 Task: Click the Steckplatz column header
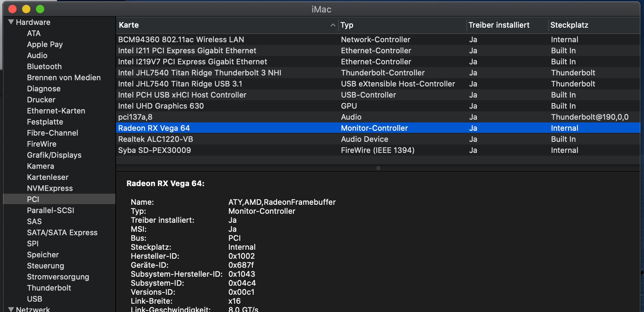pyautogui.click(x=569, y=25)
